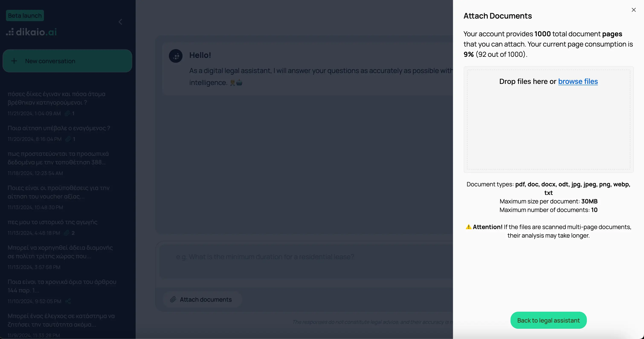Viewport: 644px width, 339px height.
Task: Click the collapse sidebar arrow icon
Action: [120, 22]
